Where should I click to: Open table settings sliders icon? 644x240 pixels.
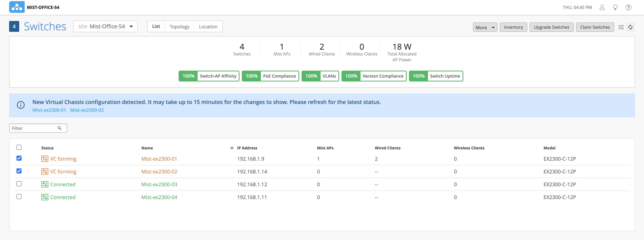pos(621,27)
